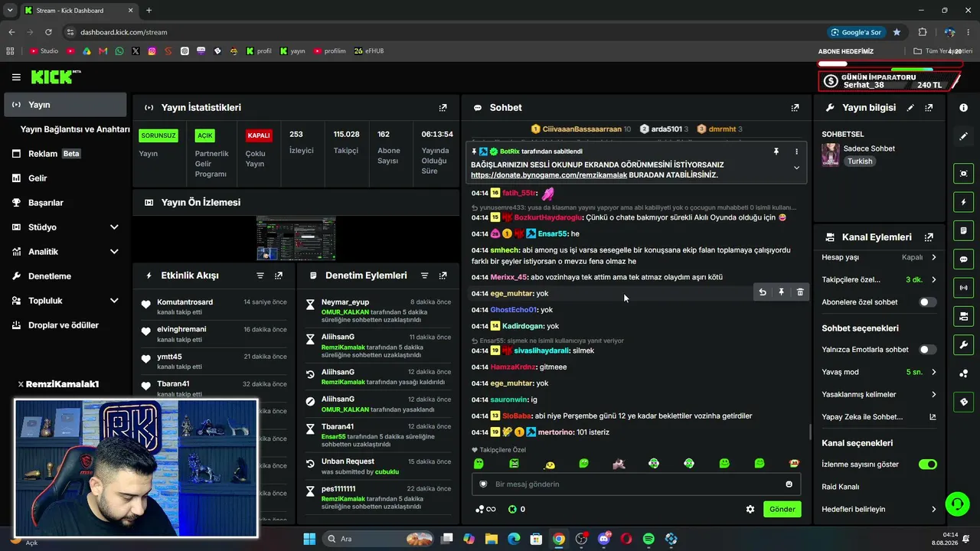980x551 pixels.
Task: Open File Explorer from the taskbar
Action: pos(492,539)
